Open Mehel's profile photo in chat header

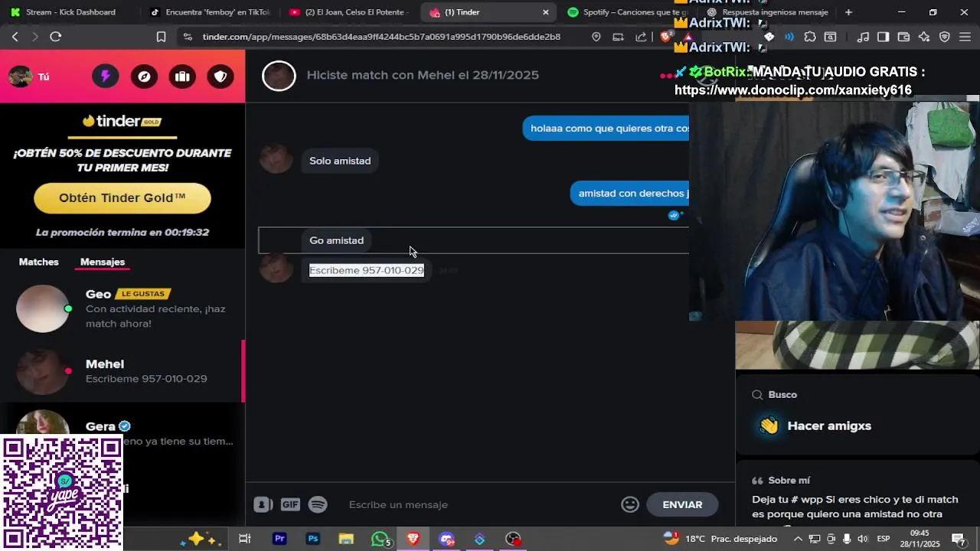pyautogui.click(x=279, y=76)
